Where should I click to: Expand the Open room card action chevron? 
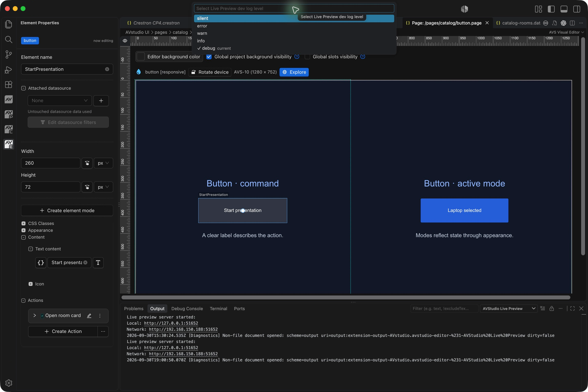(35, 316)
